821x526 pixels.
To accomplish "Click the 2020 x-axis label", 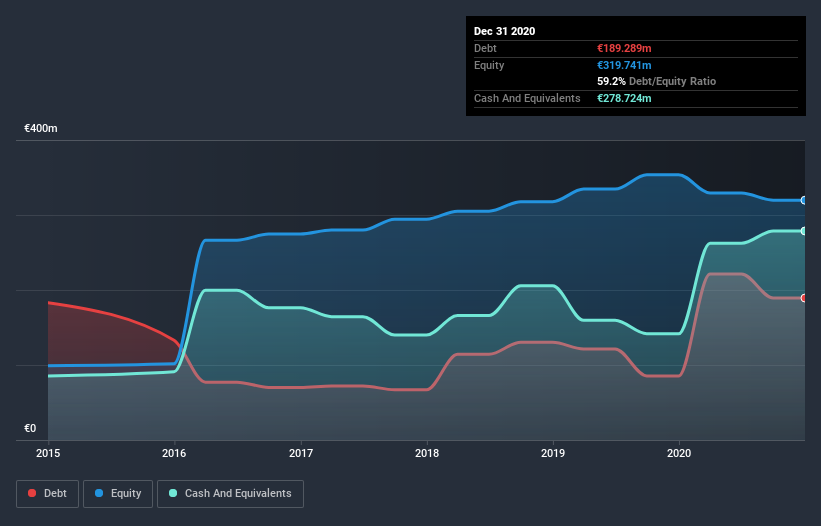I will [679, 453].
